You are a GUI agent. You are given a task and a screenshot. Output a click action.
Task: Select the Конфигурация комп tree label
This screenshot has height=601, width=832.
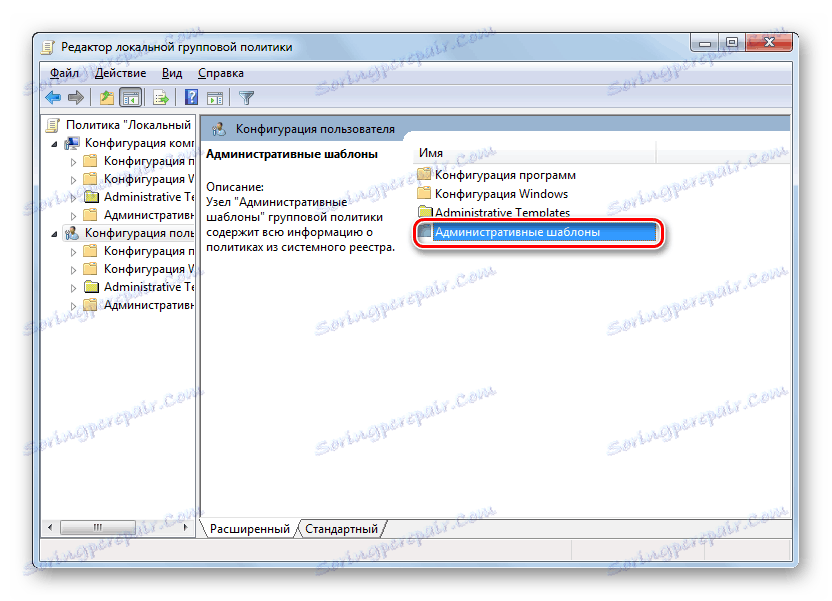pyautogui.click(x=140, y=143)
